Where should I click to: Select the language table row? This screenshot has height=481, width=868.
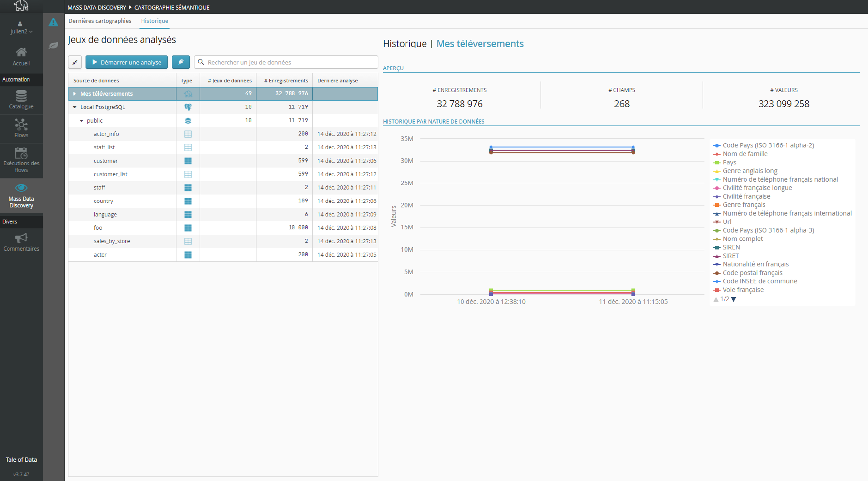pyautogui.click(x=223, y=214)
